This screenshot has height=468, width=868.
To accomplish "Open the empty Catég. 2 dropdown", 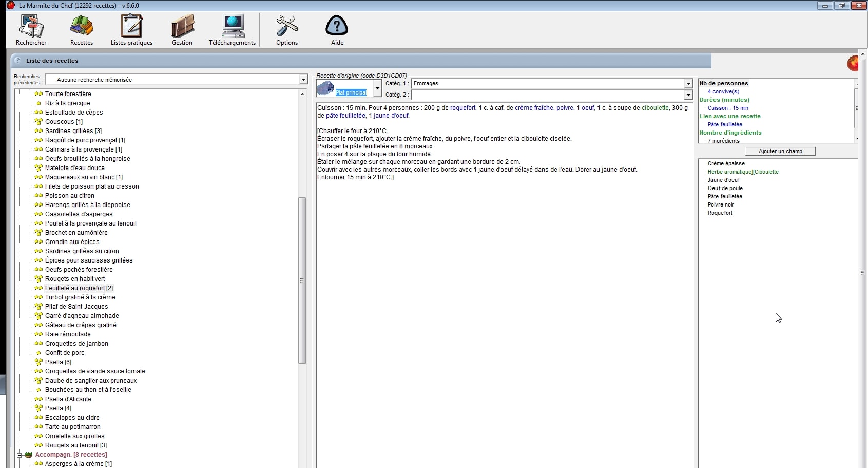I will pyautogui.click(x=688, y=95).
